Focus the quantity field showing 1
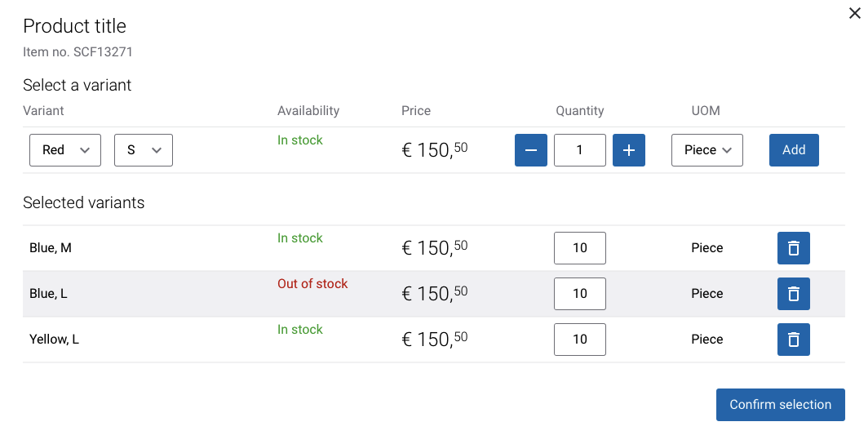Viewport: 868px width, 444px height. click(x=579, y=150)
